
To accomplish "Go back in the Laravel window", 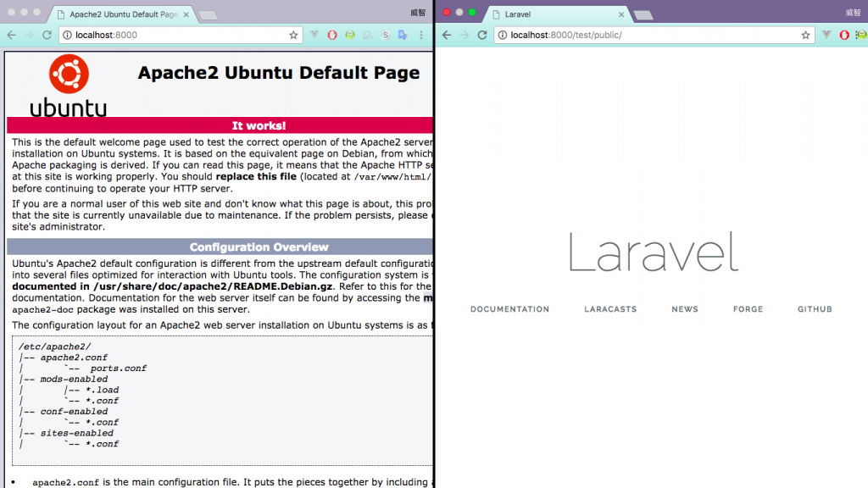I will tap(447, 35).
